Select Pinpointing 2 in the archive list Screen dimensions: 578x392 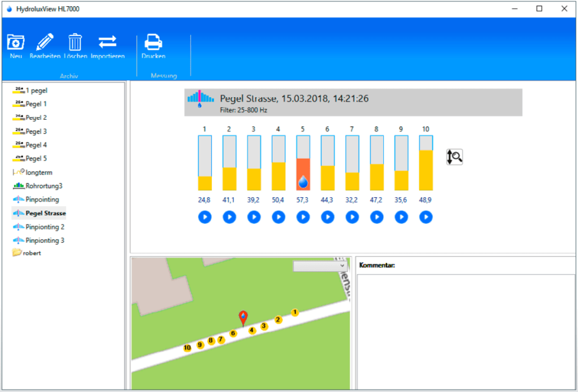45,227
